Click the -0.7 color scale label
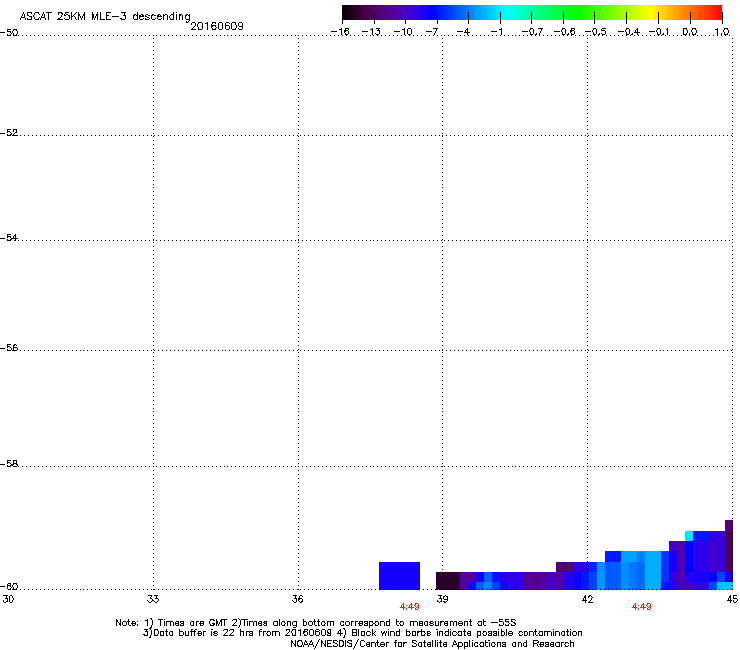740x650 pixels. (x=532, y=32)
